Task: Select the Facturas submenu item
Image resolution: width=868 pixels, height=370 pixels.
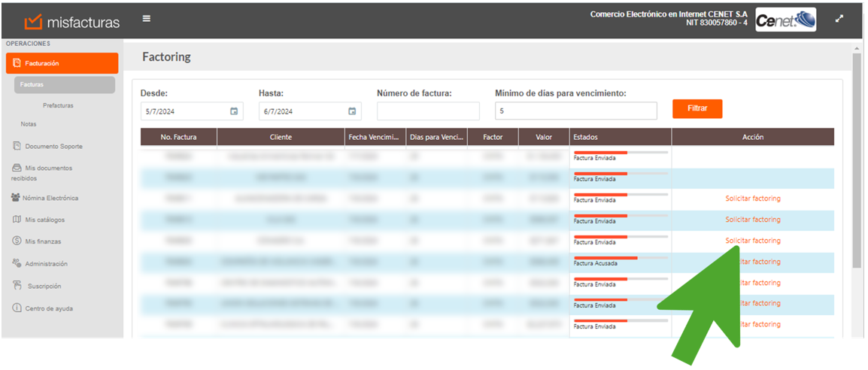Action: tap(65, 85)
